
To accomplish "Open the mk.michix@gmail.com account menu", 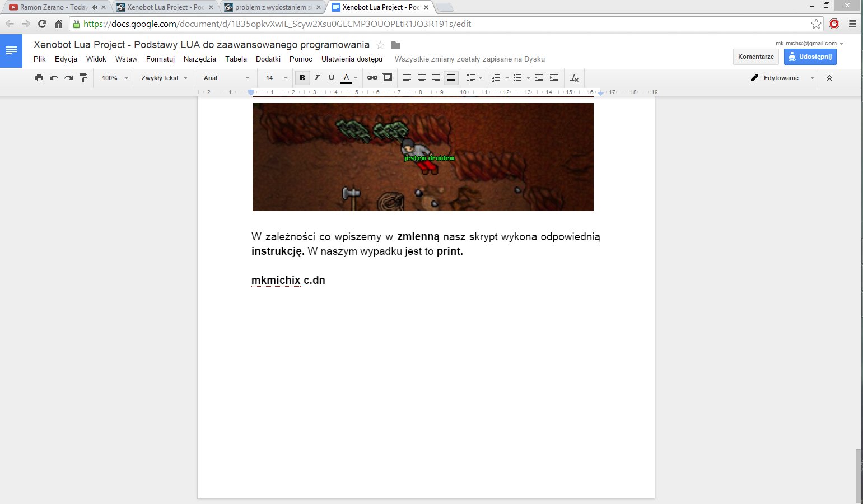I will point(809,43).
